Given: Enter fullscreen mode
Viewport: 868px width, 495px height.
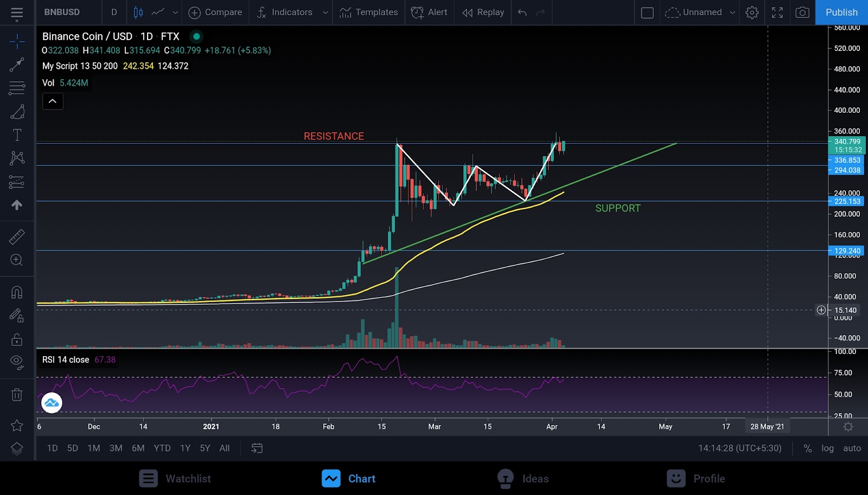Looking at the screenshot, I should 777,12.
